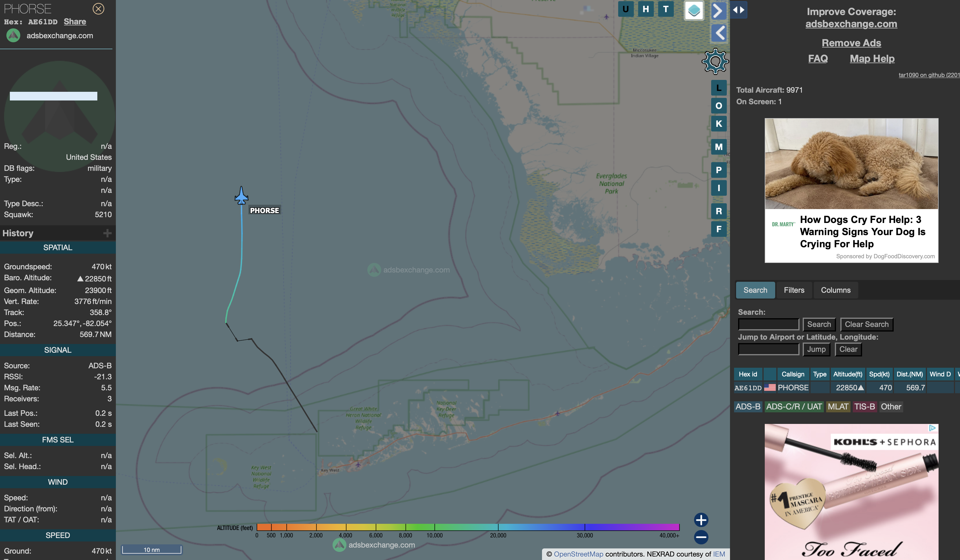This screenshot has width=960, height=560.
Task: Click the PHORSE callsign label on map
Action: point(264,211)
